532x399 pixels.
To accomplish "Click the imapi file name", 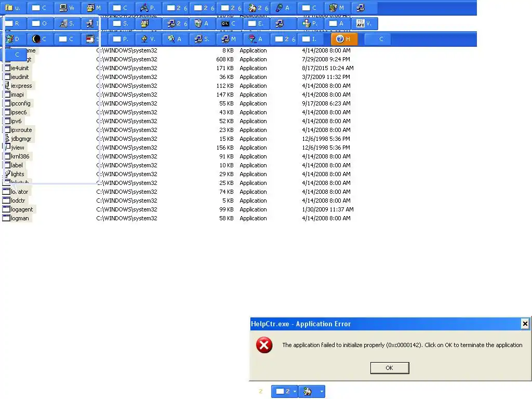I will point(17,95).
